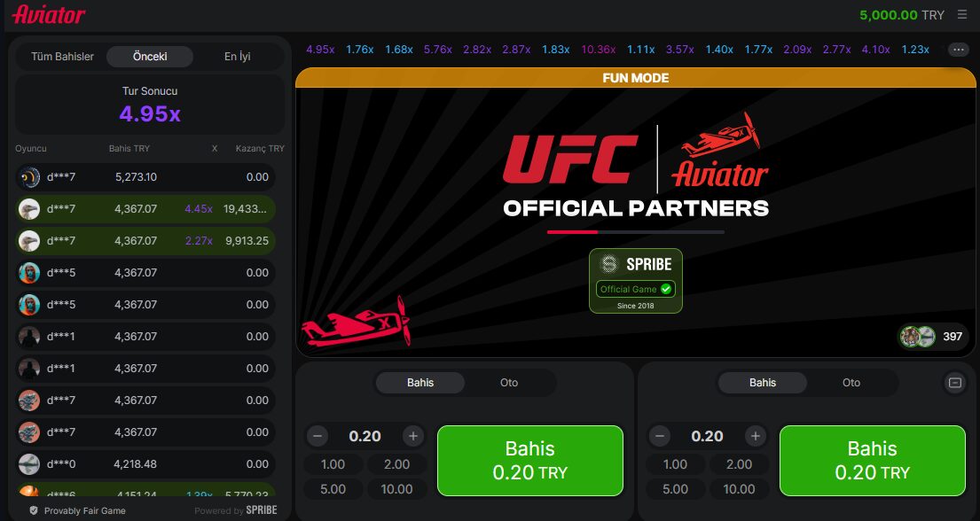Click the UFC logo in the game banner
980x521 pixels.
point(570,159)
